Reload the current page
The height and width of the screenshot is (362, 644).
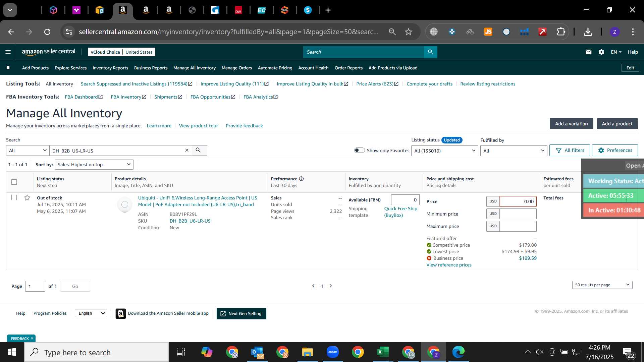point(47,32)
